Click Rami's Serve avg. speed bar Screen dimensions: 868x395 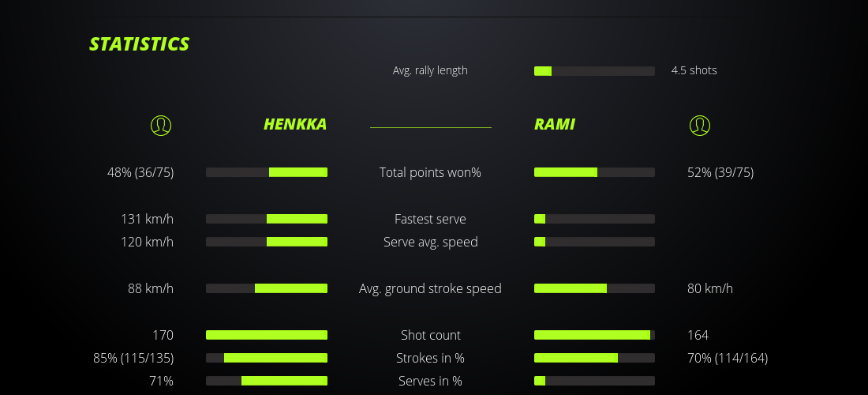tap(594, 242)
